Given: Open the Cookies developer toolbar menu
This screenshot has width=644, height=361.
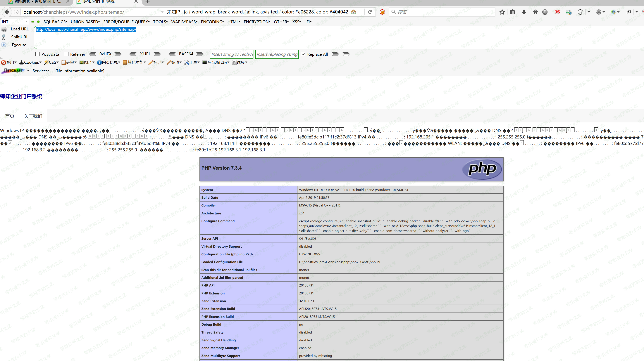Looking at the screenshot, I should pos(30,63).
